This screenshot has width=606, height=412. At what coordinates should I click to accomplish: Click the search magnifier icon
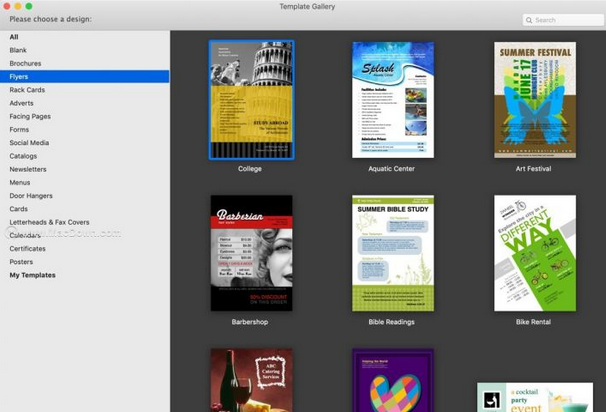tap(529, 20)
